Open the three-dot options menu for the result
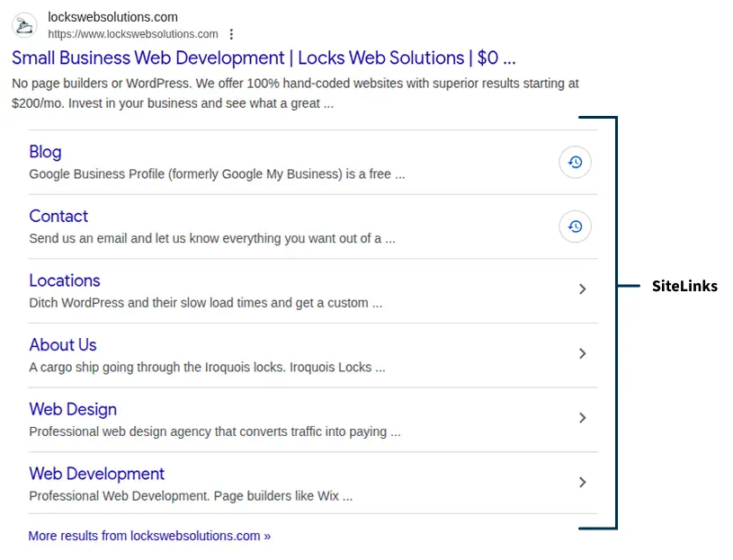This screenshot has height=560, width=733. [231, 34]
